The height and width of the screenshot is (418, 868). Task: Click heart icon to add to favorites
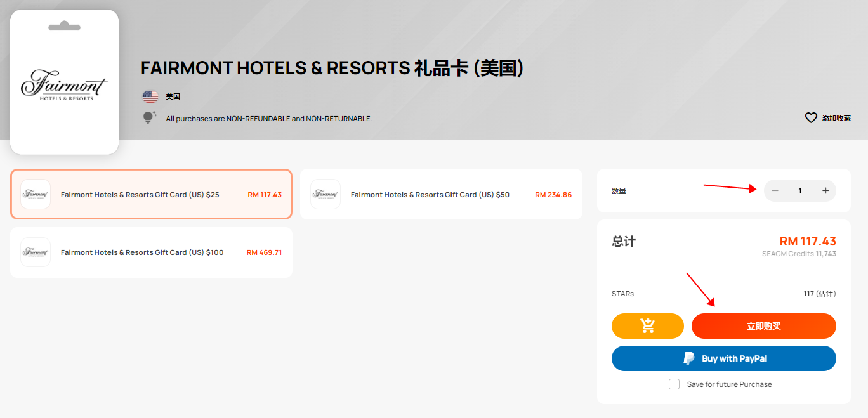click(811, 118)
